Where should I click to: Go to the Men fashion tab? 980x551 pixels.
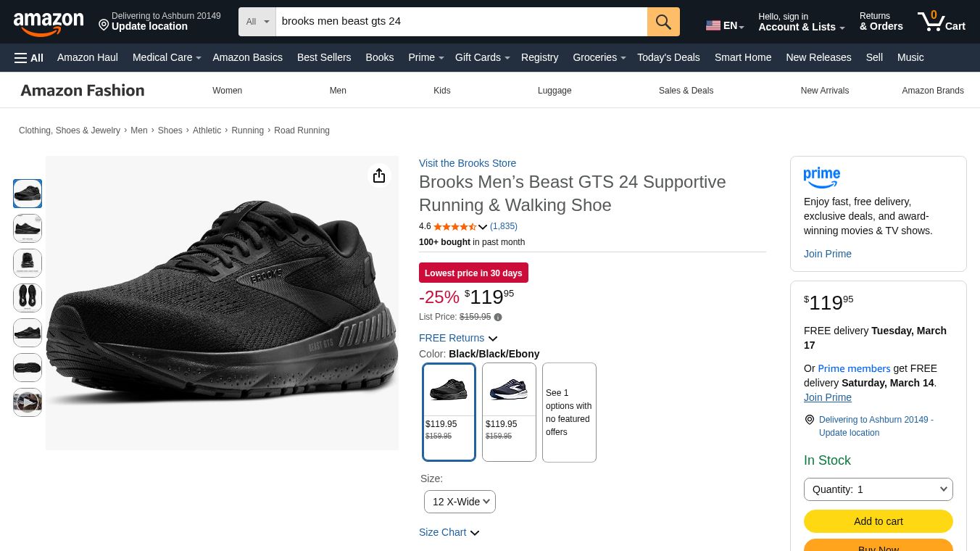point(338,91)
